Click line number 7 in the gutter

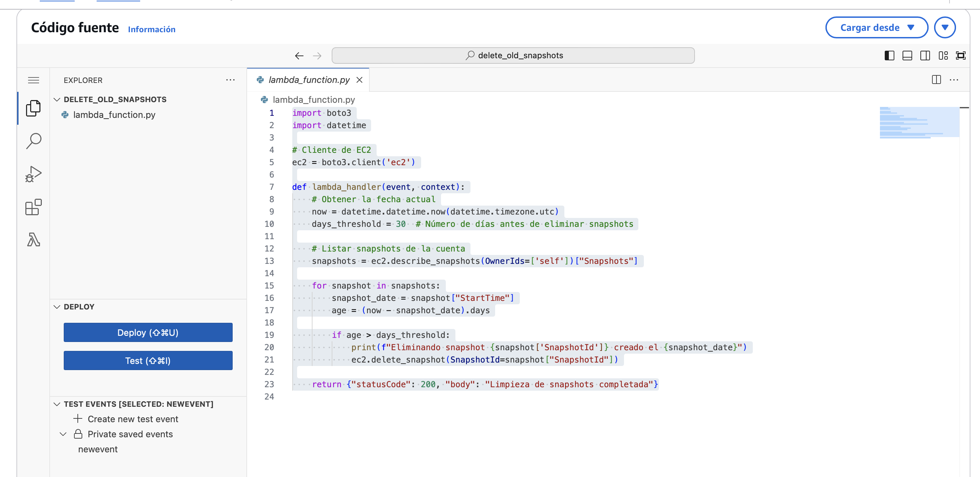point(271,187)
